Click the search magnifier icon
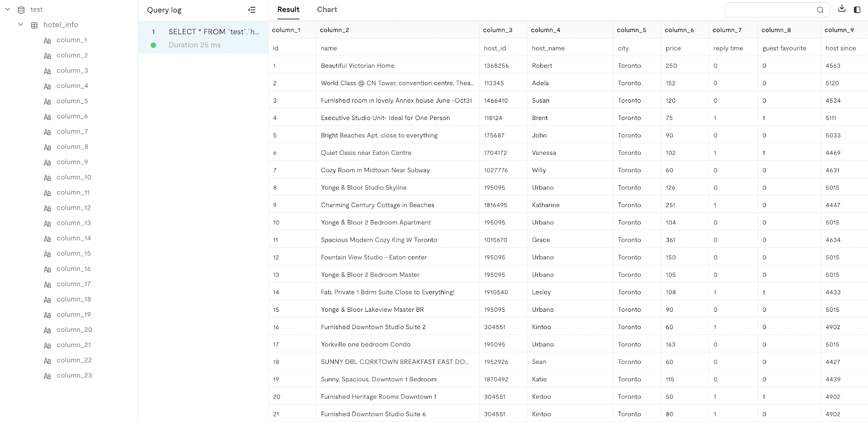Screen dimensions: 868x422 pos(820,10)
